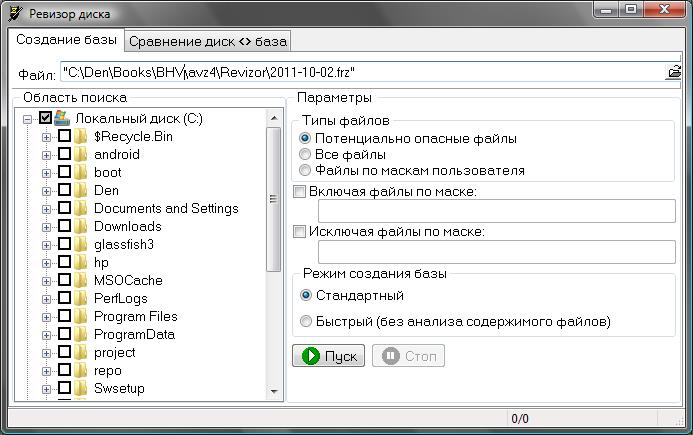Click the green play icon on Пуск
This screenshot has height=435, width=693.
point(310,356)
